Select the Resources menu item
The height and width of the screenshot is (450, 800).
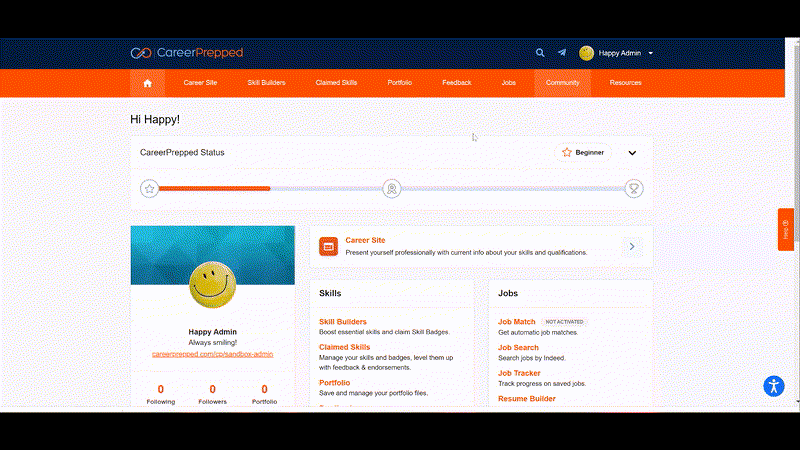point(626,83)
